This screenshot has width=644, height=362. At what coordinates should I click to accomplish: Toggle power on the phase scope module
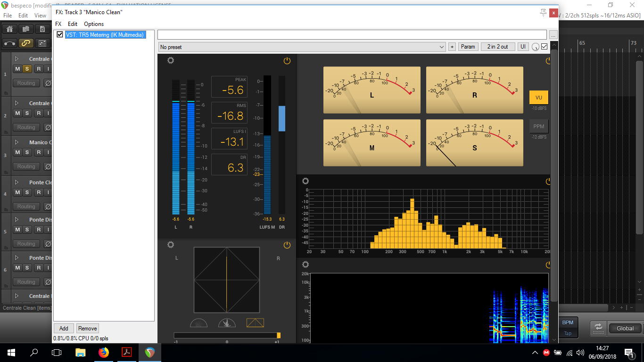pos(287,245)
